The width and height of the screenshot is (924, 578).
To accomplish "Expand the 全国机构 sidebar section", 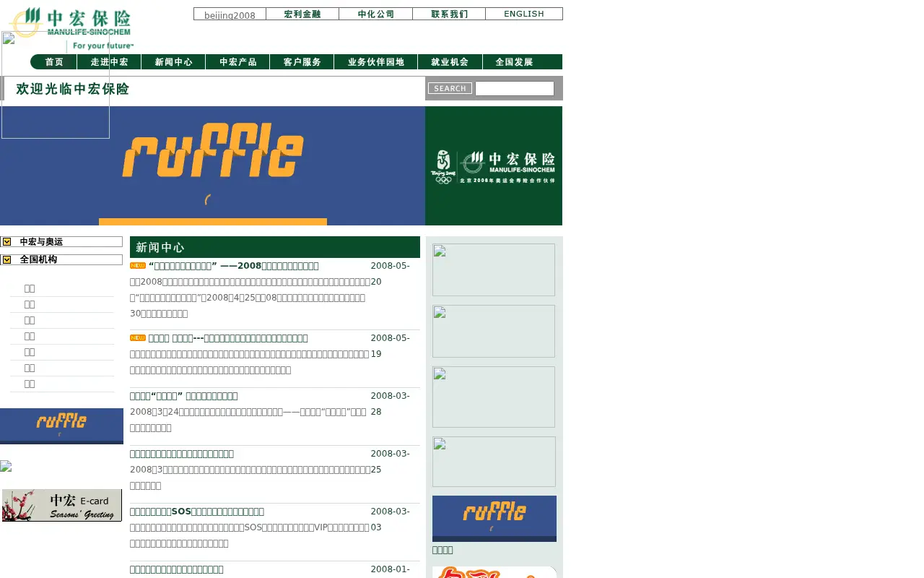I will click(x=61, y=259).
